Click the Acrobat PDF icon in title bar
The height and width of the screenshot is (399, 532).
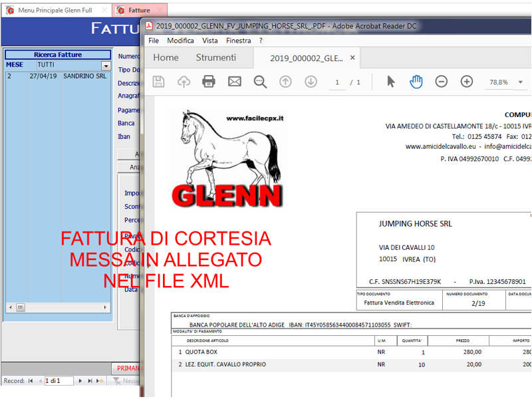[x=148, y=26]
